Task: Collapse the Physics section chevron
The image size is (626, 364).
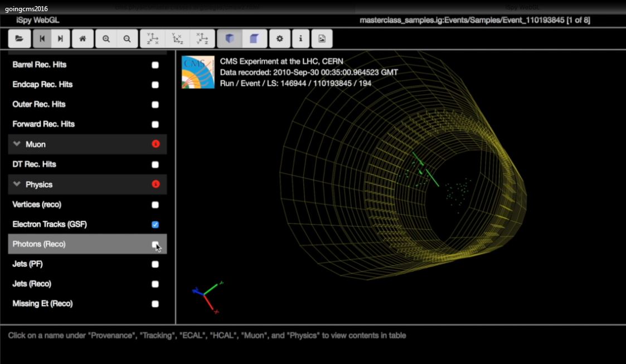Action: [17, 185]
